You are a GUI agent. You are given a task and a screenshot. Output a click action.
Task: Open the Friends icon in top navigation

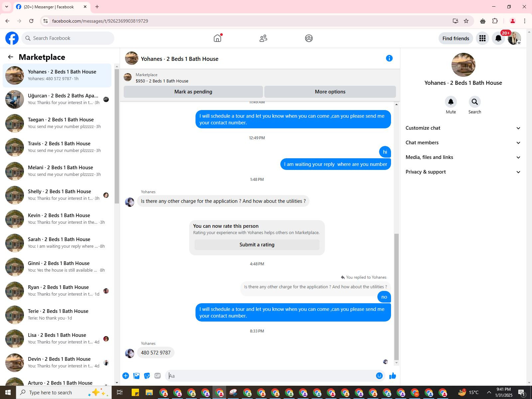(x=263, y=38)
